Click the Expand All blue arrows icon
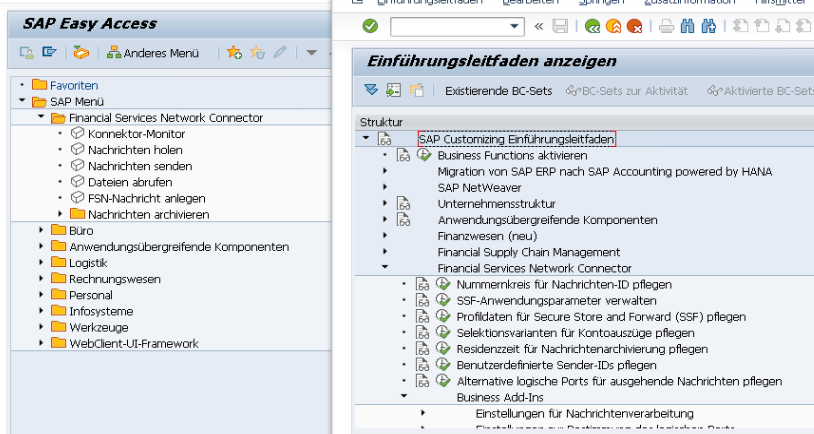 coord(371,91)
